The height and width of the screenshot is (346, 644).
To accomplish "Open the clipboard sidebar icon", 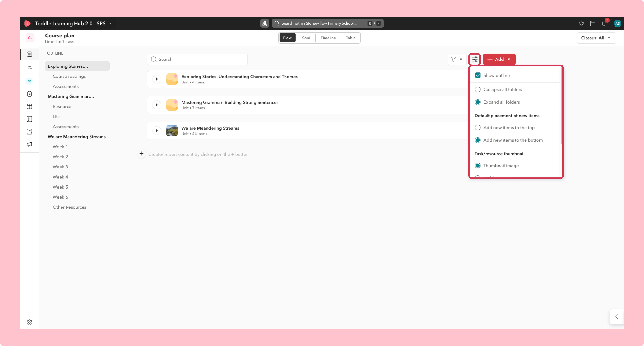I will (x=29, y=94).
